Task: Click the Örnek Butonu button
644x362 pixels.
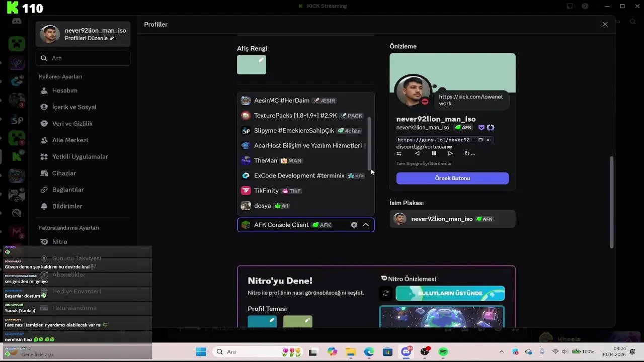Action: [x=452, y=178]
